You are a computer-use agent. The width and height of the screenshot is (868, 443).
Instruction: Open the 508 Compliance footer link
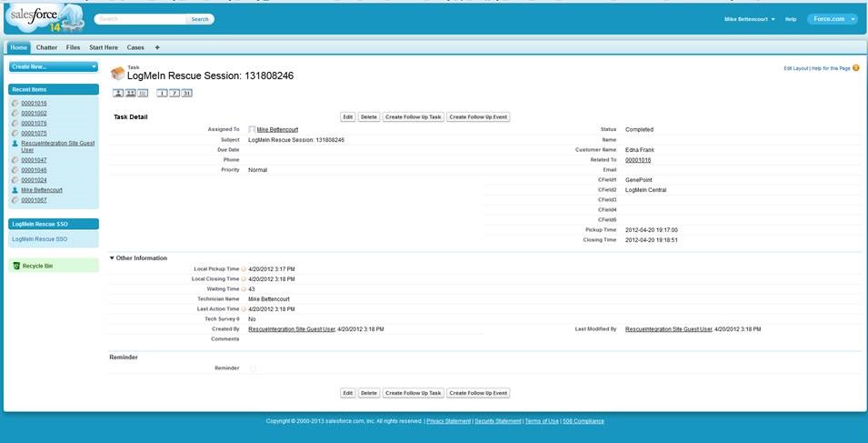pyautogui.click(x=584, y=421)
